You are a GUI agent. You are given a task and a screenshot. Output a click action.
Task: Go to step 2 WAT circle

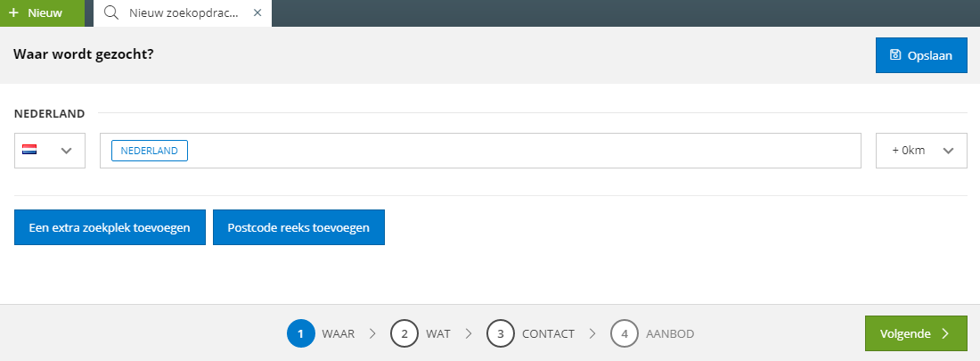[x=404, y=333]
